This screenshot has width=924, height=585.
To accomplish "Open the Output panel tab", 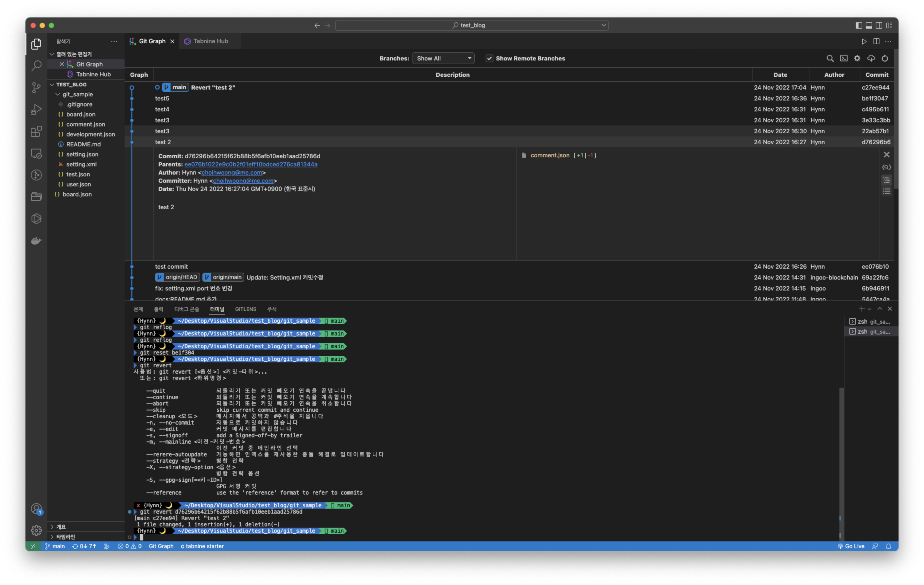I will [158, 309].
